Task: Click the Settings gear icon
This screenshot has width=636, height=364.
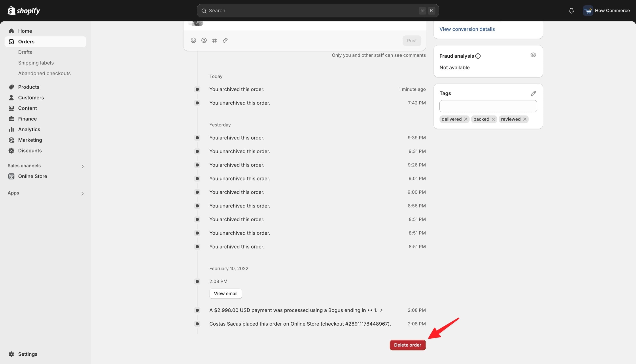Action: point(11,354)
